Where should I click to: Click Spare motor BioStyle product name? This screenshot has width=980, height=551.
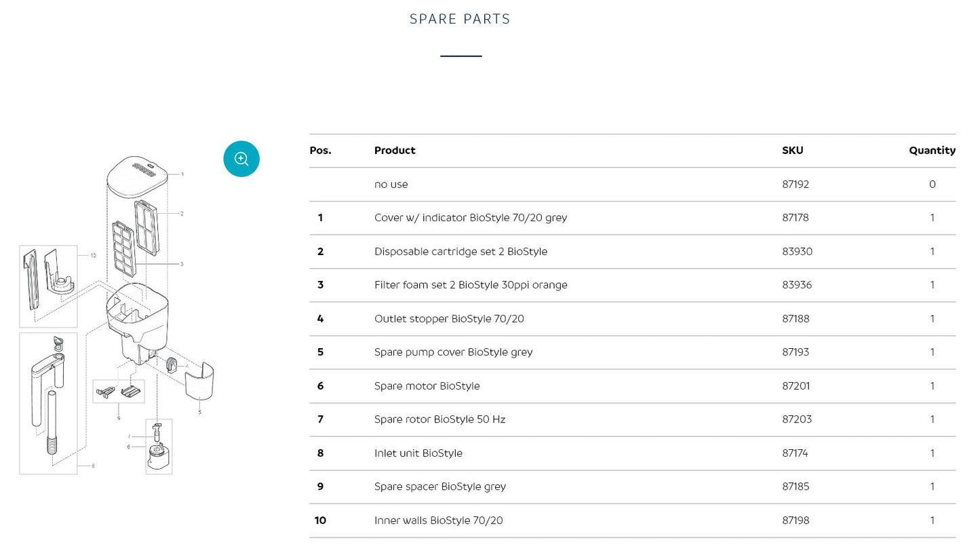coord(427,386)
